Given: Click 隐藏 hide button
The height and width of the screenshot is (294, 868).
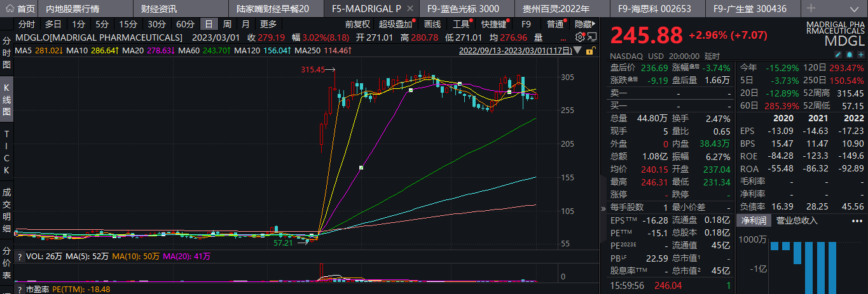Looking at the screenshot, I should pos(582,24).
